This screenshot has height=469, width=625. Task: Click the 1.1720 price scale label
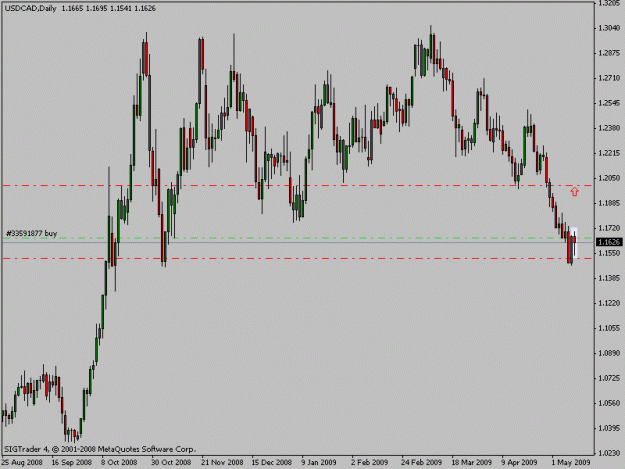(x=609, y=228)
